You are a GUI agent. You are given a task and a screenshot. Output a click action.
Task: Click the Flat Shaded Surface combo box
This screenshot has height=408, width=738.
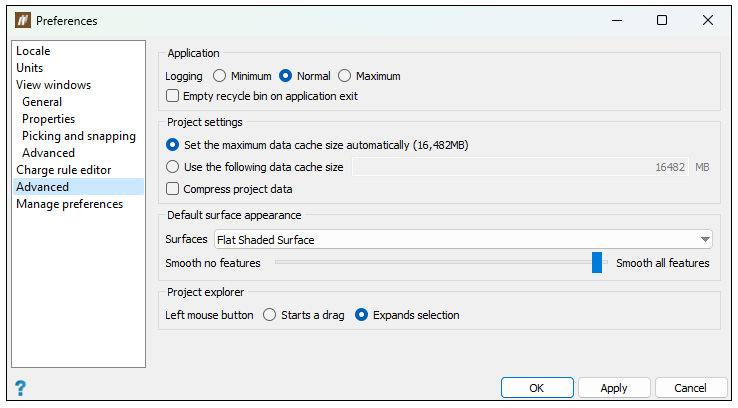(463, 240)
